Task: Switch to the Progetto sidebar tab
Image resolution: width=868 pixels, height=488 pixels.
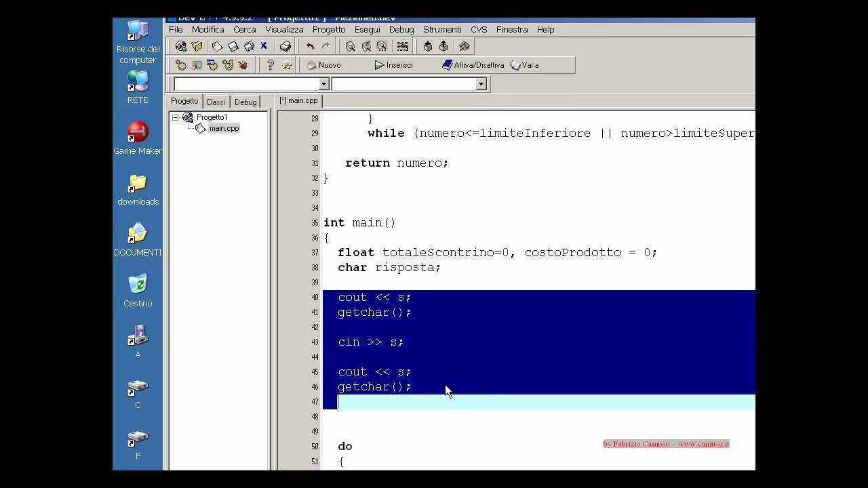Action: [184, 101]
